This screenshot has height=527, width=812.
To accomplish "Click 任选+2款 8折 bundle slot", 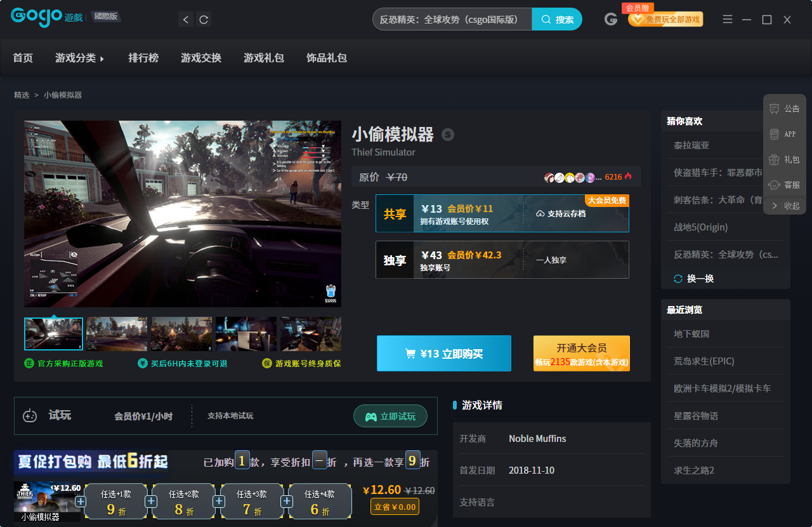I will (184, 502).
